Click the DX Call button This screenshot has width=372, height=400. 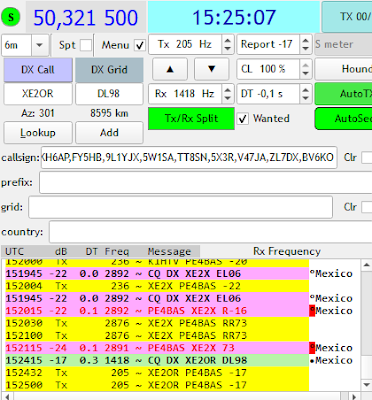tap(38, 70)
